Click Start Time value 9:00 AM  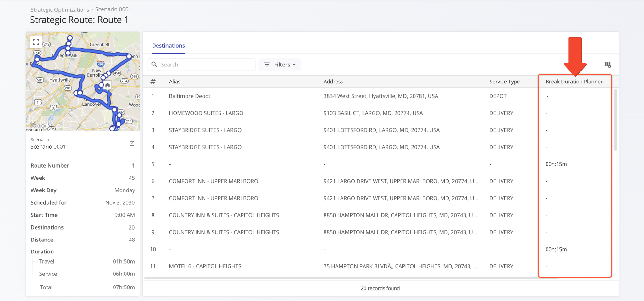click(x=125, y=215)
